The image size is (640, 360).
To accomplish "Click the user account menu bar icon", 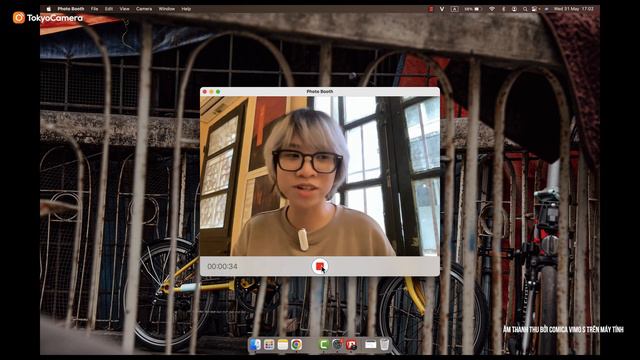I will (514, 9).
